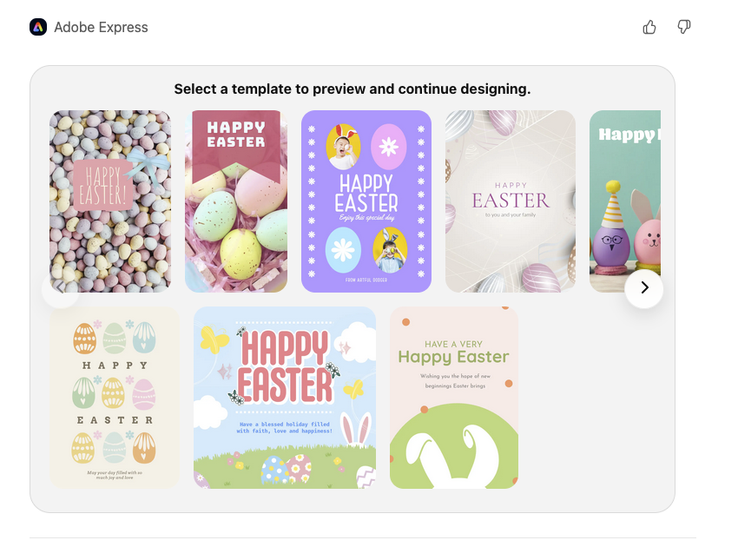Image resolution: width=738 pixels, height=560 pixels.
Task: Pick the elegant 'Easter to you and your family' template
Action: click(510, 201)
